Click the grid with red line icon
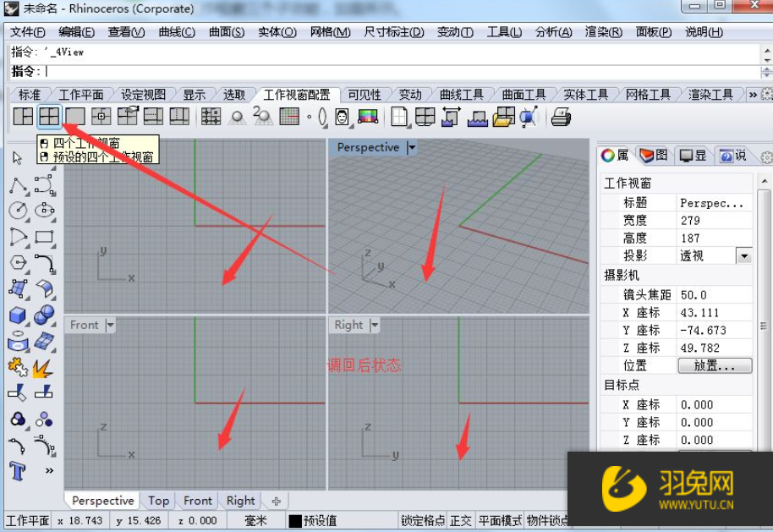The width and height of the screenshot is (773, 532). [289, 117]
